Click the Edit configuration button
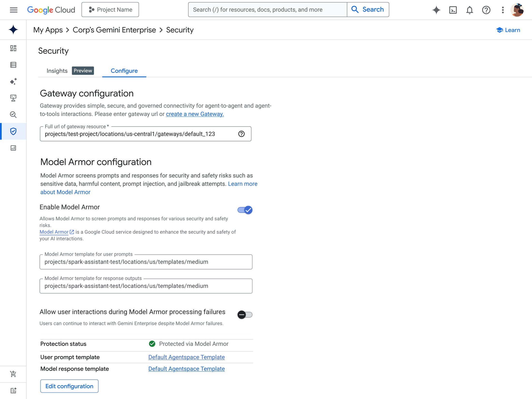This screenshot has width=532, height=399. coord(69,386)
